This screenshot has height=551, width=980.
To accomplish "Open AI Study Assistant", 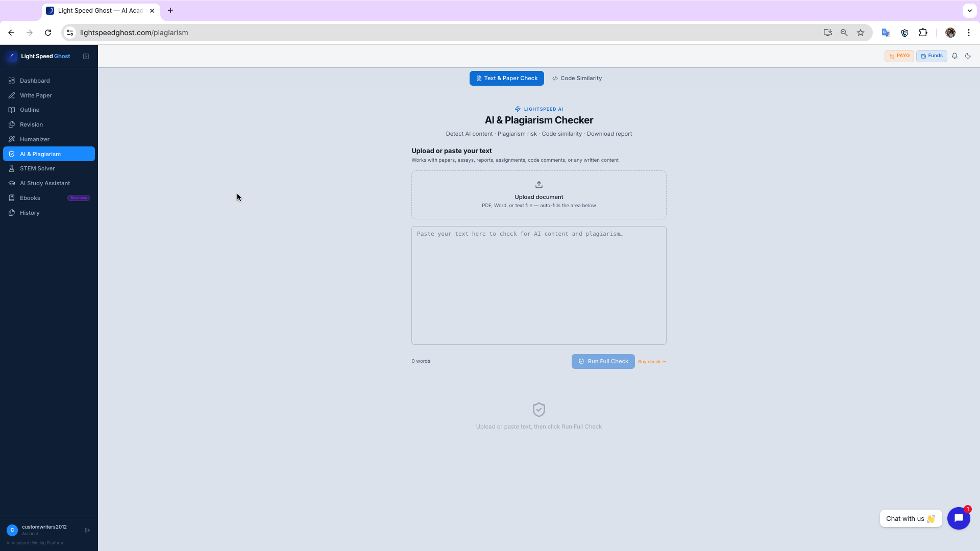I will 49,183.
